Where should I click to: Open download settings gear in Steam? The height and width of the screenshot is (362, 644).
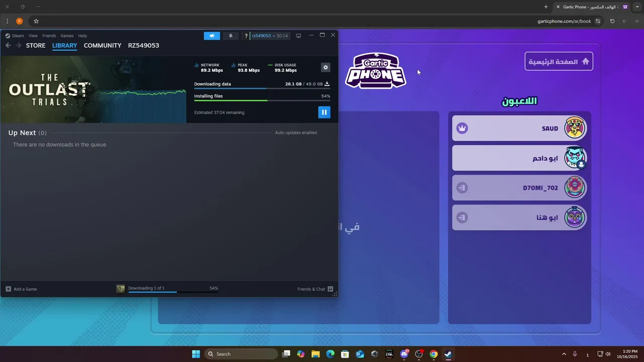(x=326, y=67)
